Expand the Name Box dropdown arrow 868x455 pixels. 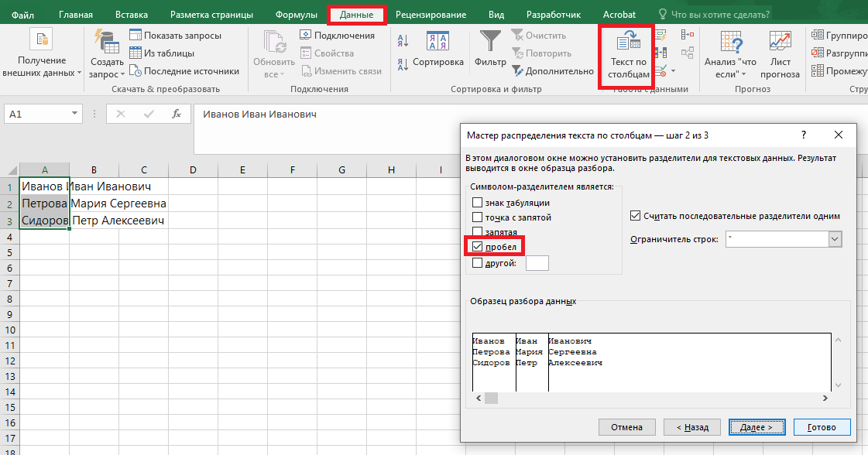click(74, 114)
